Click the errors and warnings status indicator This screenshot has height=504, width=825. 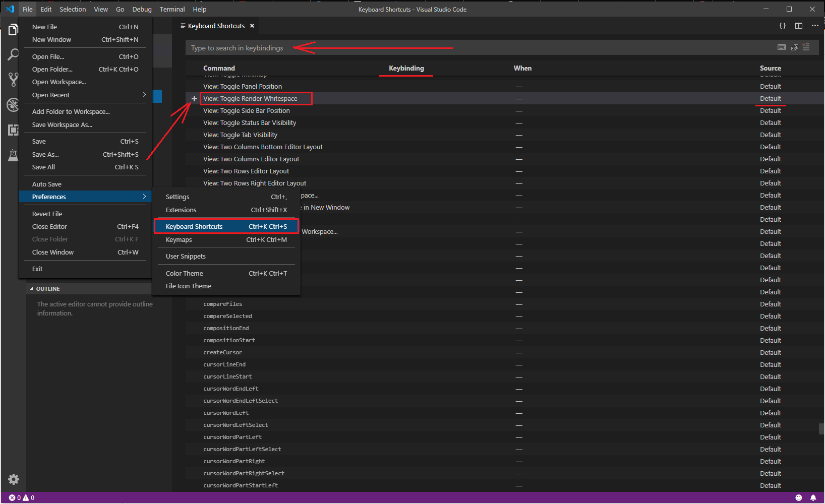pyautogui.click(x=22, y=498)
